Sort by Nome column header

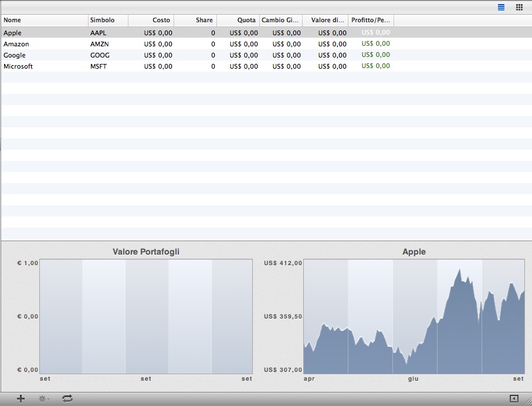coord(45,20)
